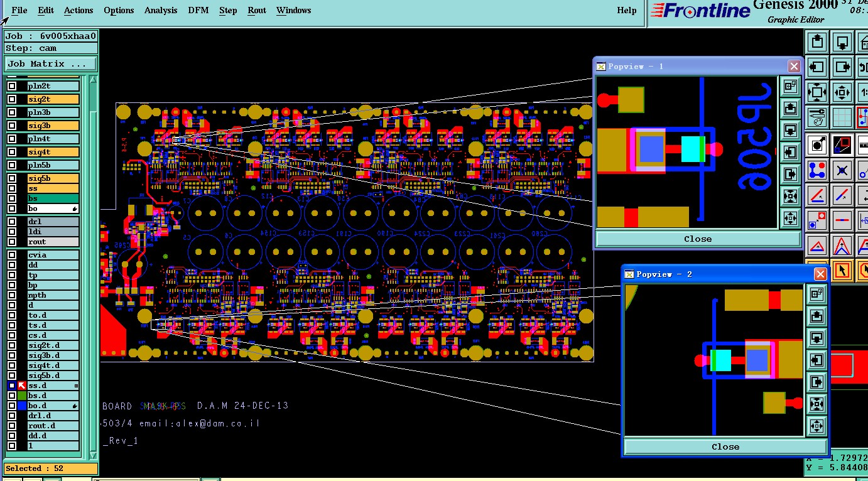This screenshot has width=868, height=481.
Task: Open the Step menu
Action: 228,10
